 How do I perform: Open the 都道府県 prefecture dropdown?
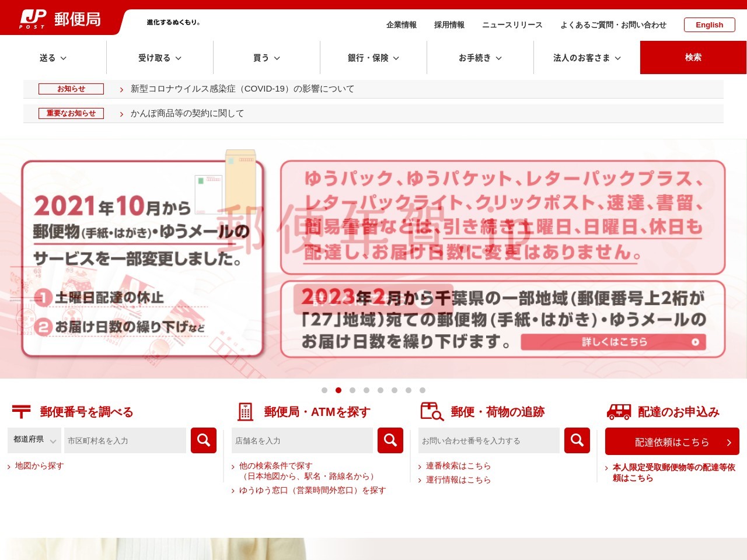pyautogui.click(x=34, y=440)
